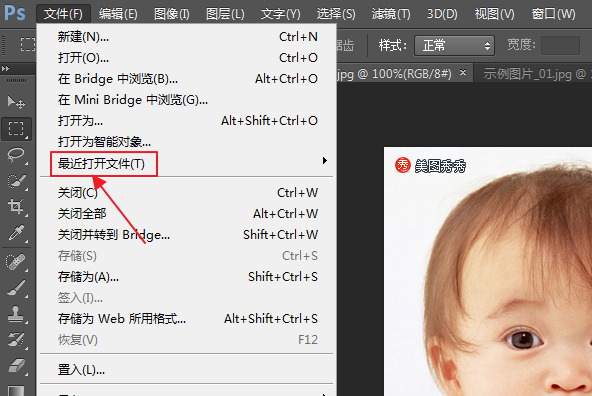Open the 文字(Y) menu
This screenshot has width=592, height=396.
coord(281,14)
